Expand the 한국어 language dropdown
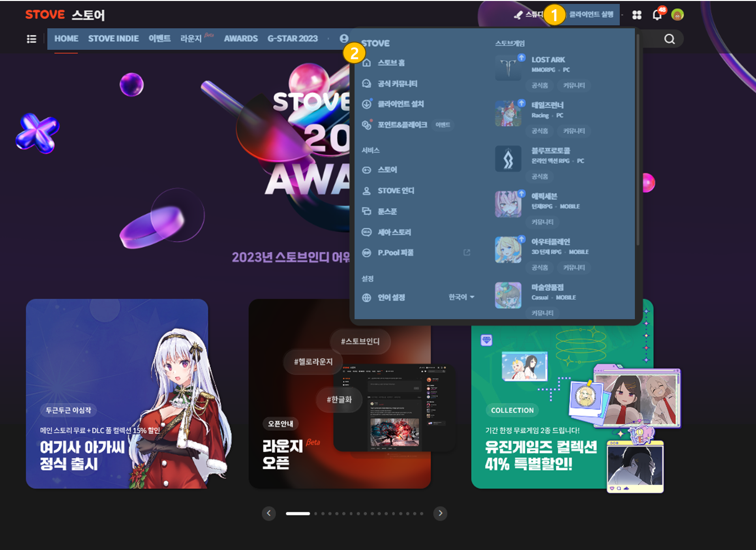 click(462, 297)
